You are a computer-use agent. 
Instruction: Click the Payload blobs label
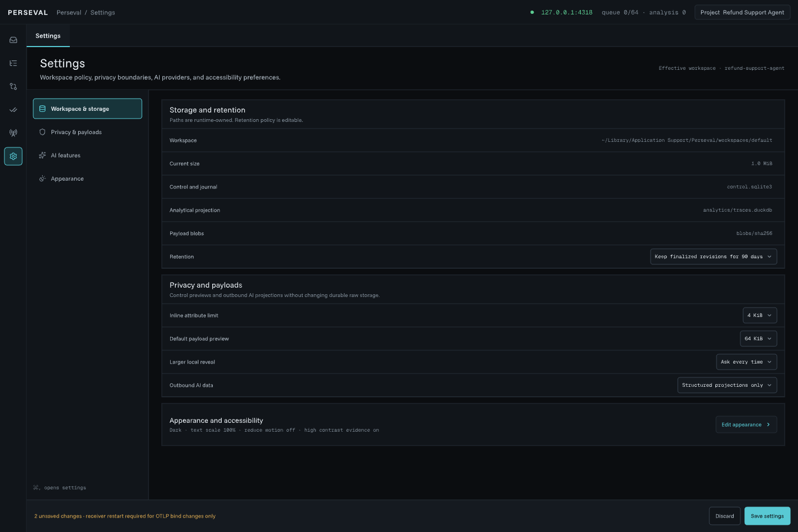pos(187,233)
